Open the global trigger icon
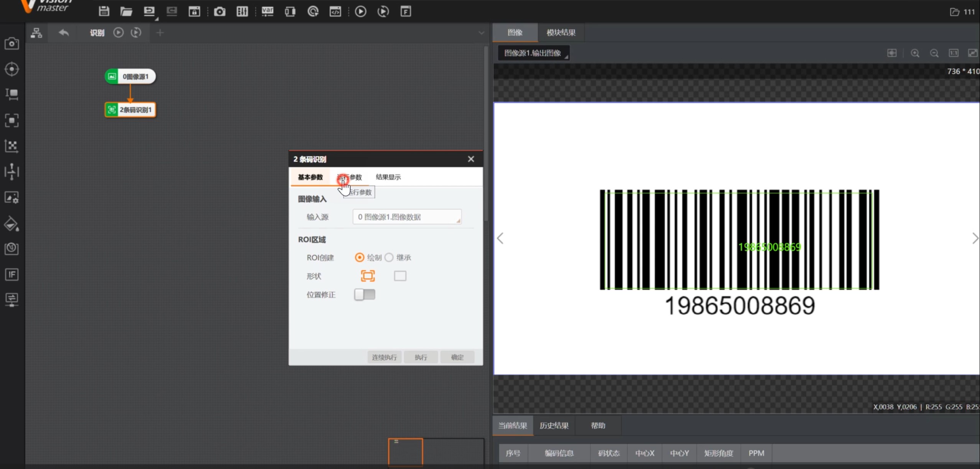 coord(313,12)
